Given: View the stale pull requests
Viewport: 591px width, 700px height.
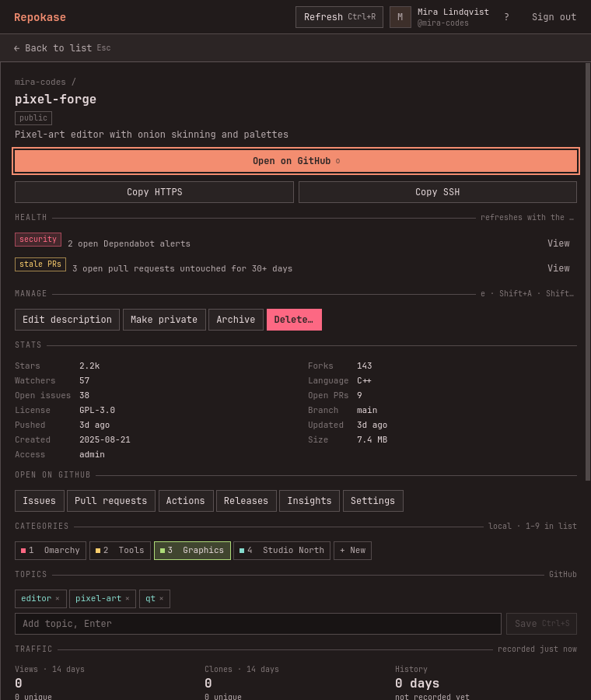Looking at the screenshot, I should click(x=558, y=268).
